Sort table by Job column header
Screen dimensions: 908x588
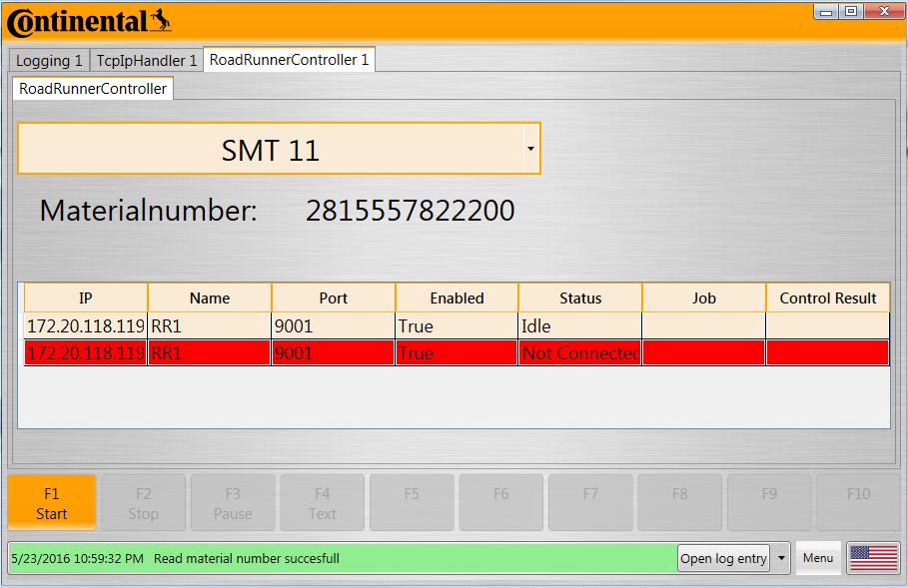coord(704,298)
